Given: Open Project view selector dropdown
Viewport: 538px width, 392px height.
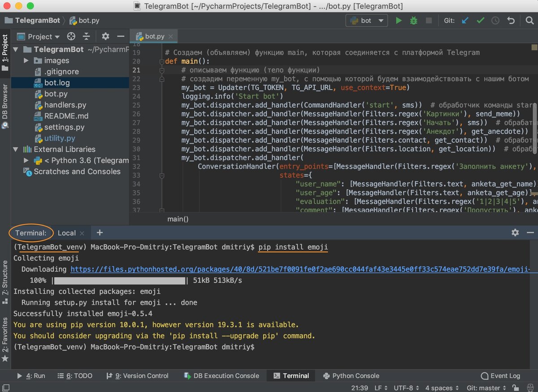Looking at the screenshot, I should tap(39, 37).
